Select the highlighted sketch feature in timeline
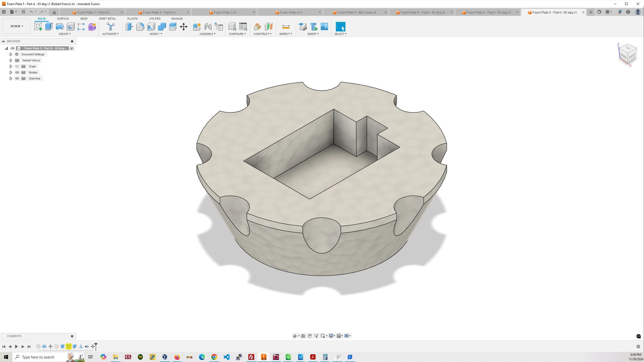This screenshot has height=362, width=644. coord(68,347)
